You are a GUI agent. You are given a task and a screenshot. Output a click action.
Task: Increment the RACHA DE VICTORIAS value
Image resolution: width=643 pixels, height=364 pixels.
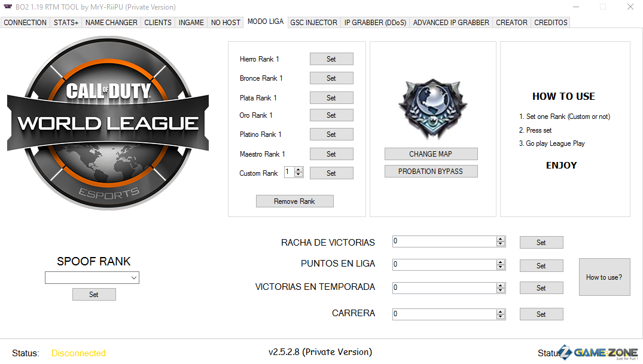(500, 239)
